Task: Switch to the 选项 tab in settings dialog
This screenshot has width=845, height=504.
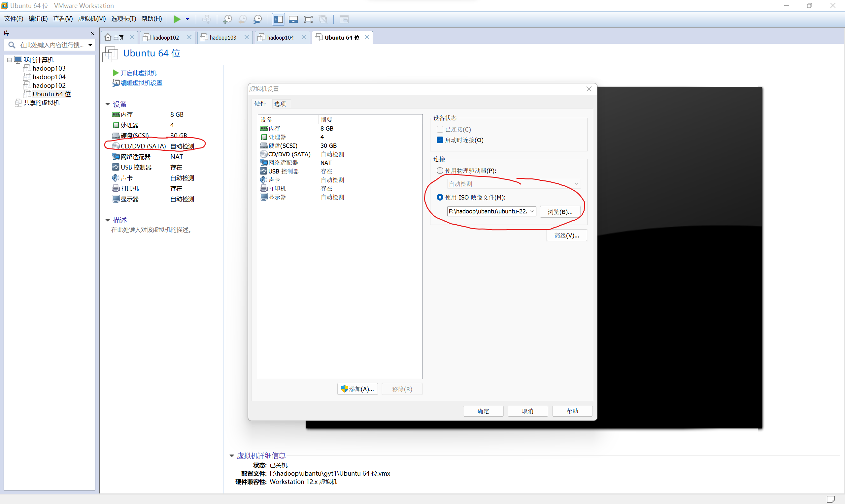Action: click(280, 104)
